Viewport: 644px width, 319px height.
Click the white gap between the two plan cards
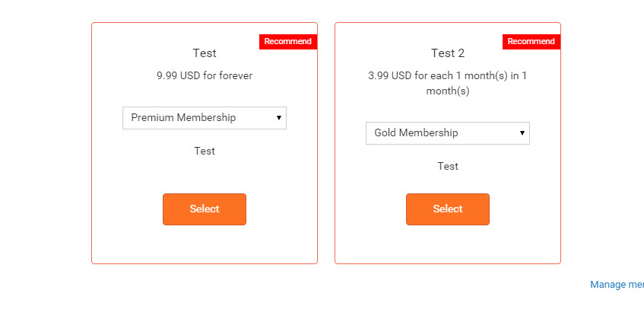(326, 145)
